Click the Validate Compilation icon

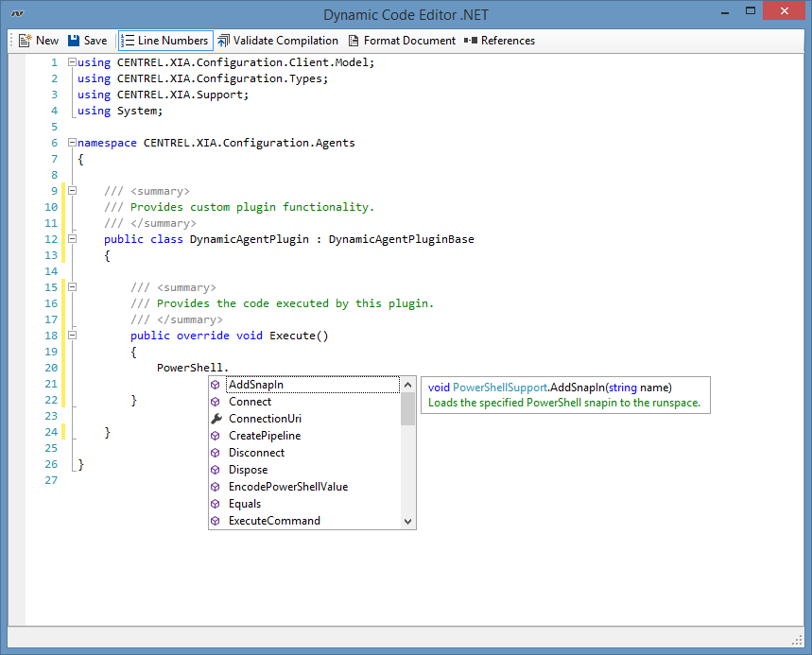click(x=223, y=41)
